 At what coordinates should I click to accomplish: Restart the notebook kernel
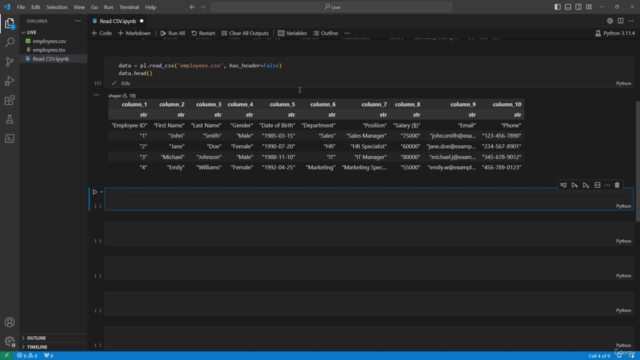[203, 33]
